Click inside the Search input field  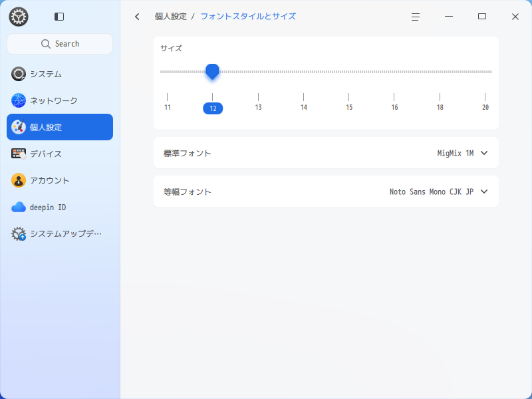coord(59,44)
